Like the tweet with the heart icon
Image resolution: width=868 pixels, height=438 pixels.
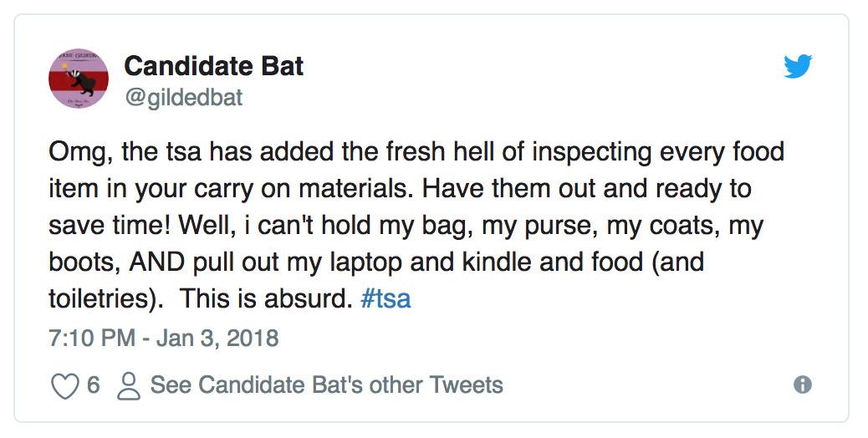[x=64, y=385]
